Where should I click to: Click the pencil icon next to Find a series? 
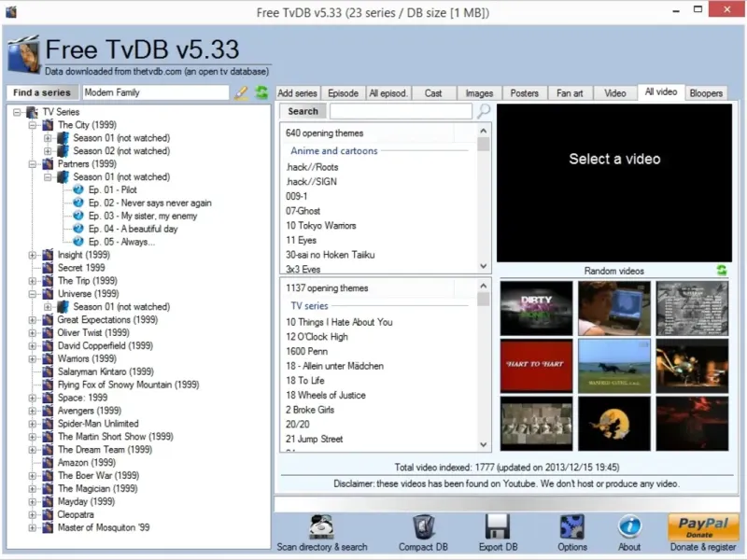(241, 92)
